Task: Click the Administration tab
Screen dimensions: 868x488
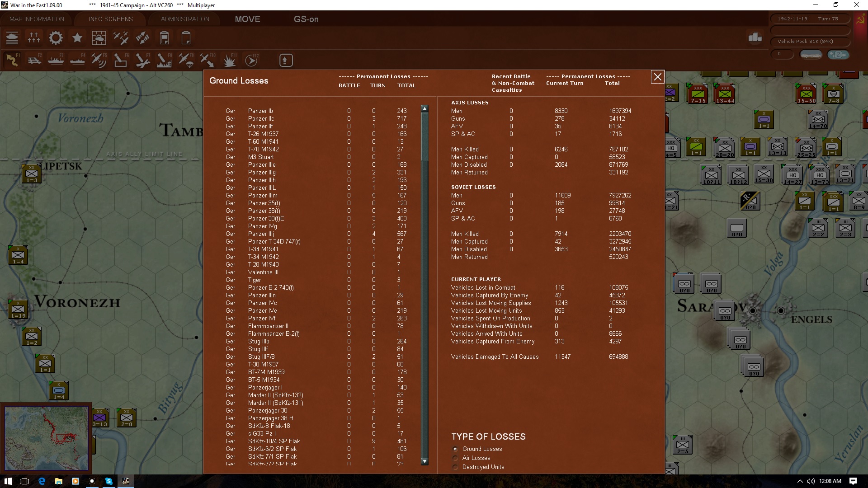Action: point(185,19)
